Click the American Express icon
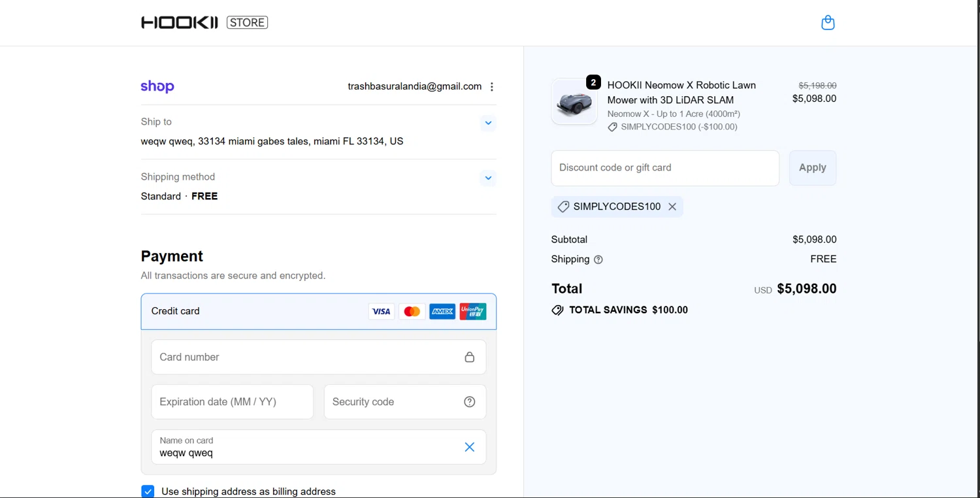The image size is (980, 498). [442, 312]
